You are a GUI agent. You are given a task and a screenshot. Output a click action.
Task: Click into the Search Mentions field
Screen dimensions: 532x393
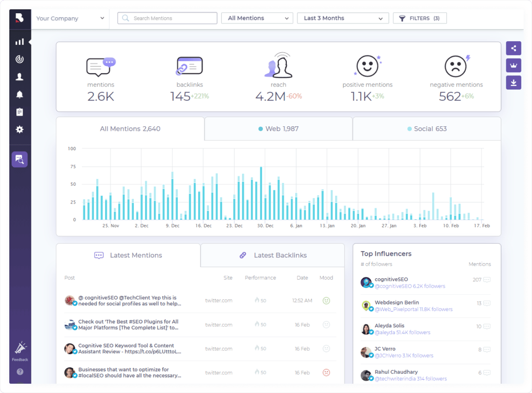point(167,18)
